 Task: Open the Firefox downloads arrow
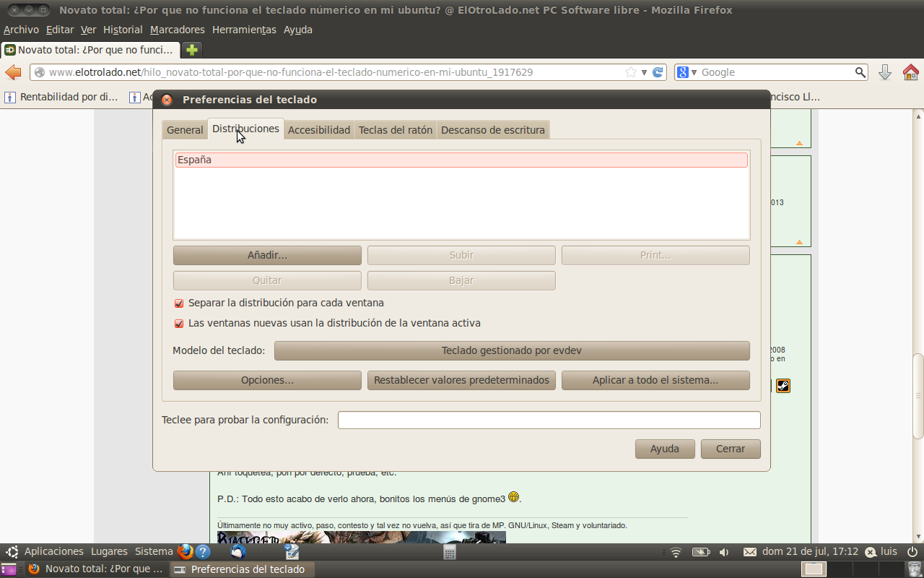(885, 72)
